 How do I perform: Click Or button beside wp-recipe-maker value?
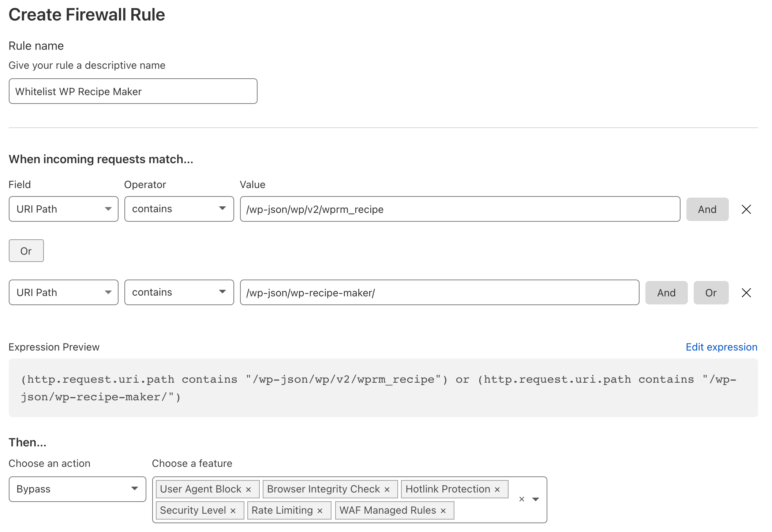click(x=711, y=293)
